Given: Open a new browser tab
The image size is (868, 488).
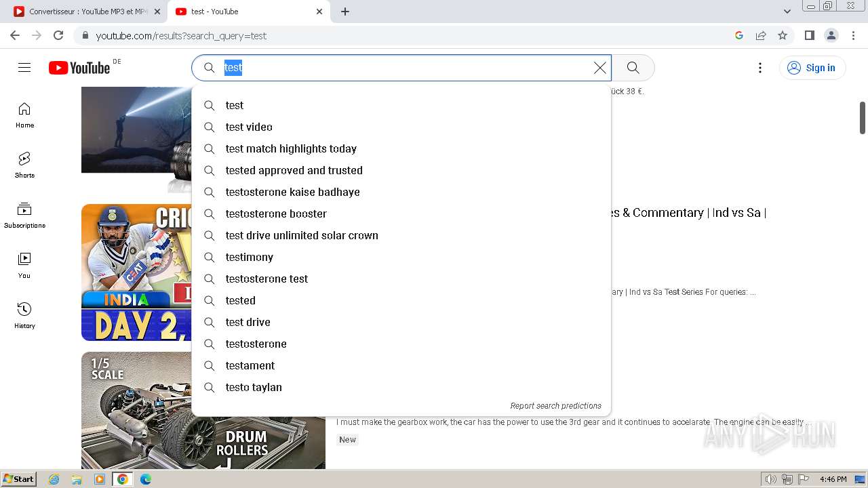Looking at the screenshot, I should [345, 12].
